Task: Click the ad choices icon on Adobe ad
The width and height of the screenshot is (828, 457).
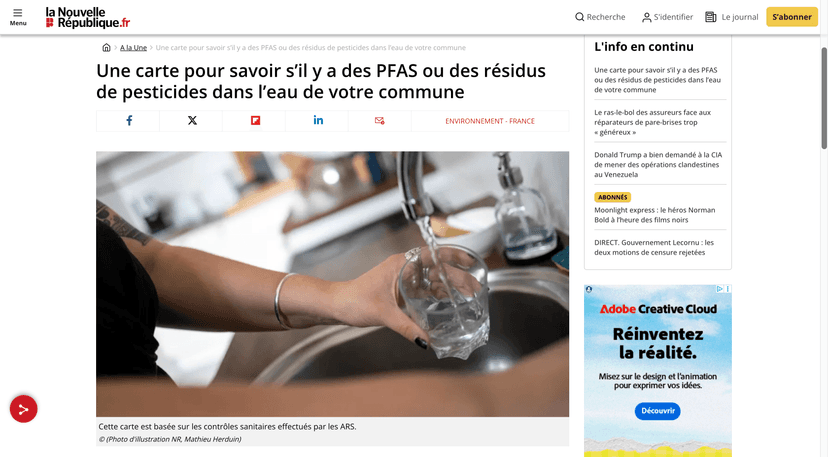Action: click(x=719, y=289)
